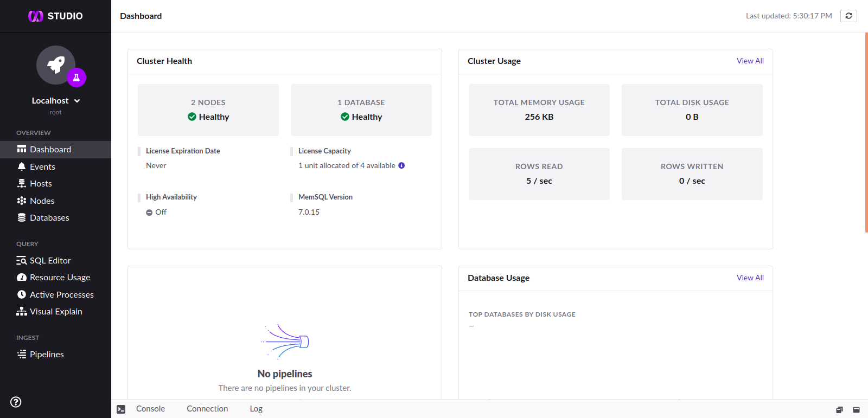Click the Events bell icon
The height and width of the screenshot is (418, 868).
click(x=22, y=166)
